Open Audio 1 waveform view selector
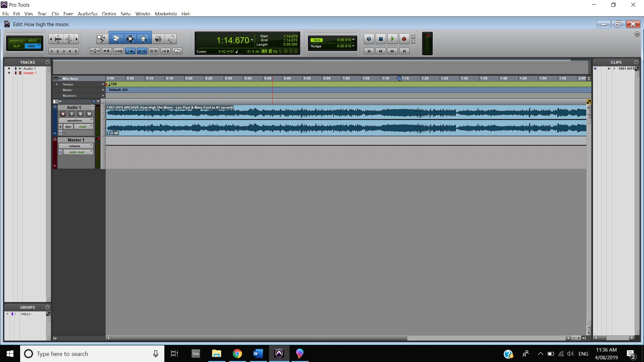This screenshot has height=362, width=644. click(x=75, y=120)
